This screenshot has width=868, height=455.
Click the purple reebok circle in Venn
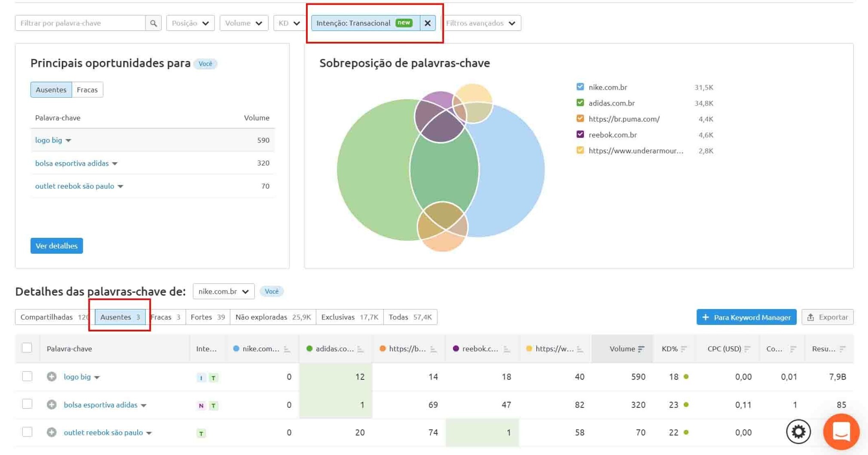click(440, 117)
